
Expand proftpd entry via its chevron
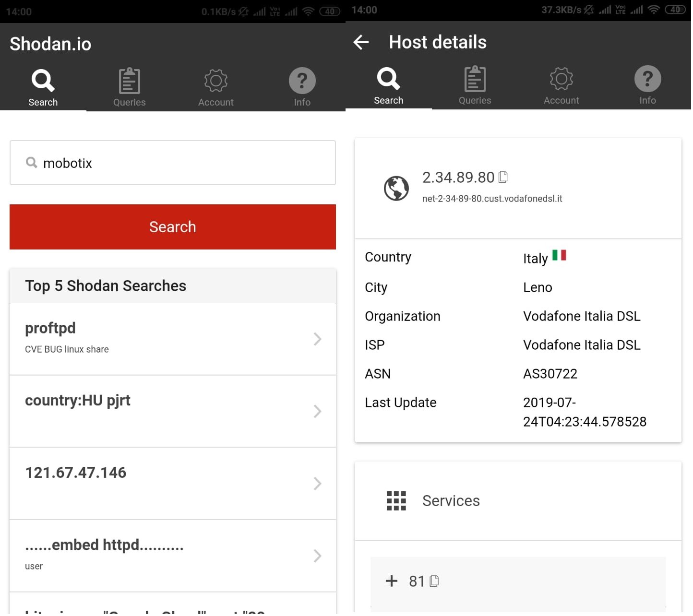(317, 339)
